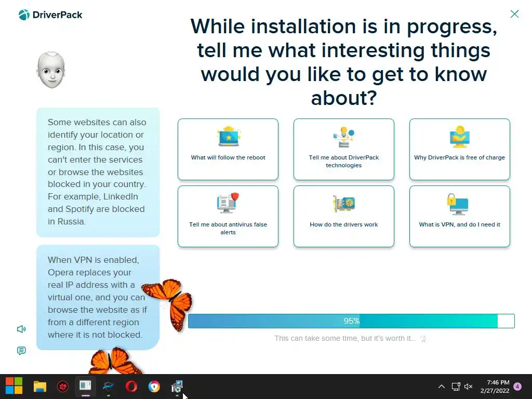Click the shield antivirus alert icon
This screenshot has height=399, width=532.
228,203
